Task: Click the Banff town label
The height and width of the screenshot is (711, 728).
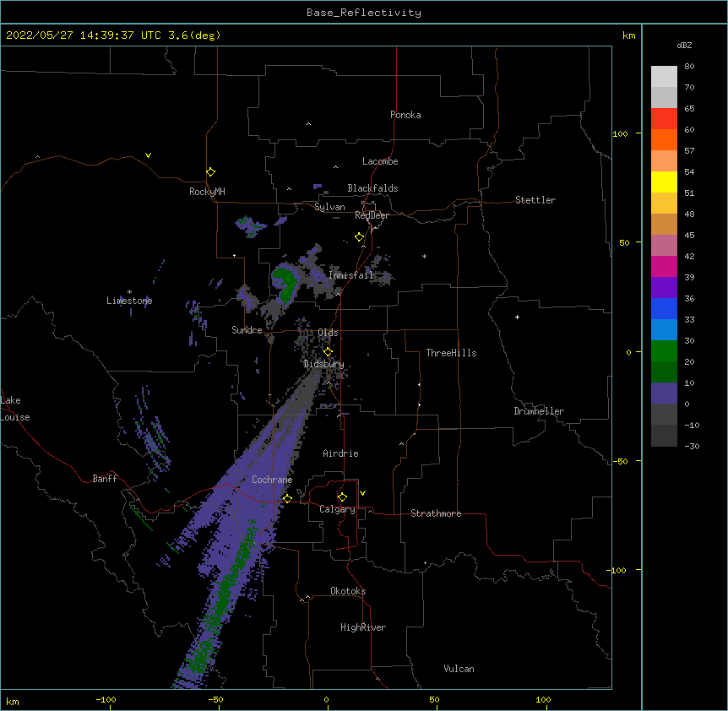Action: 105,479
